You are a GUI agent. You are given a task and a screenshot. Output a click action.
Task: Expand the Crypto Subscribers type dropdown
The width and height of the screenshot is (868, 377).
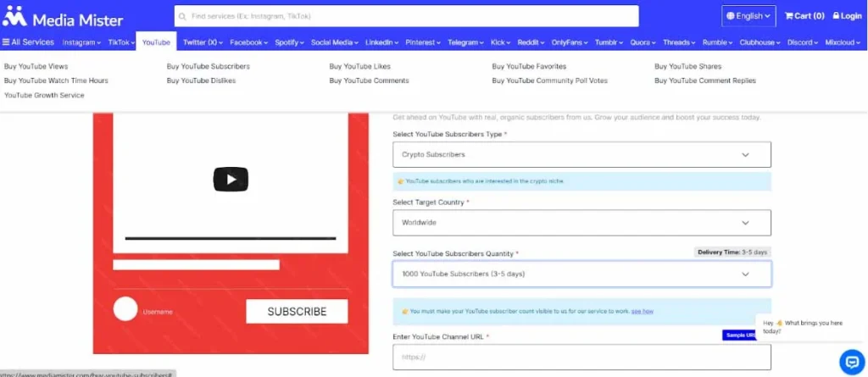pos(581,155)
